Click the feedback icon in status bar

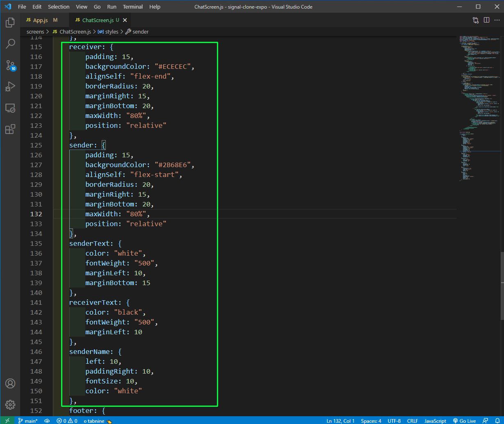coord(486,421)
